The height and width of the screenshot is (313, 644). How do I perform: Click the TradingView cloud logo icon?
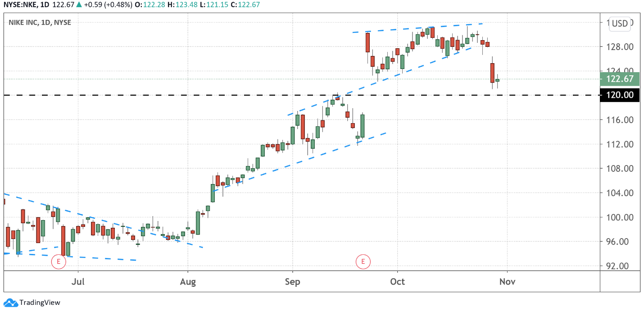[x=10, y=303]
